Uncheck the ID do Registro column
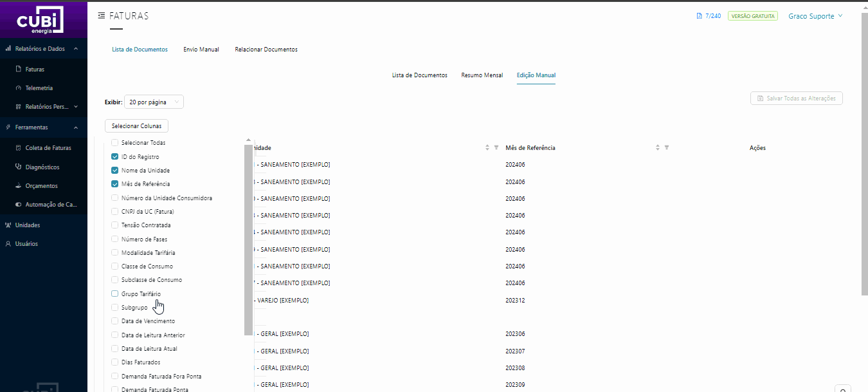 (114, 157)
